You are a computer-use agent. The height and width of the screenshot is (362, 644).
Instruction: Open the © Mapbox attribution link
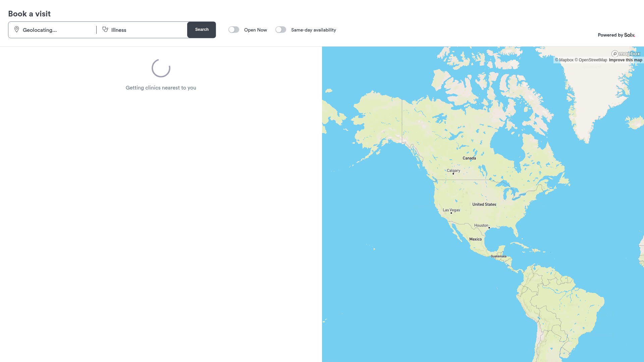point(564,60)
